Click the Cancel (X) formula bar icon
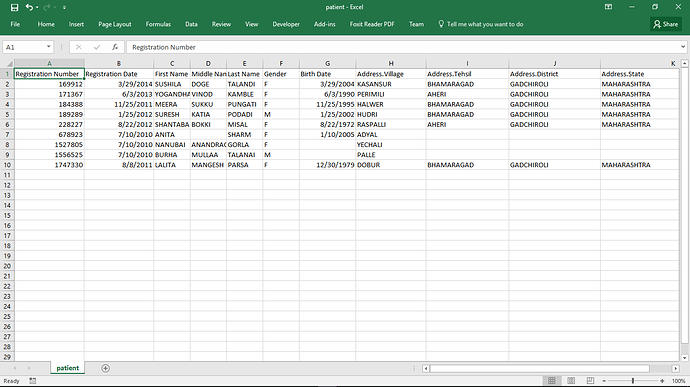The height and width of the screenshot is (387, 690). coord(78,47)
